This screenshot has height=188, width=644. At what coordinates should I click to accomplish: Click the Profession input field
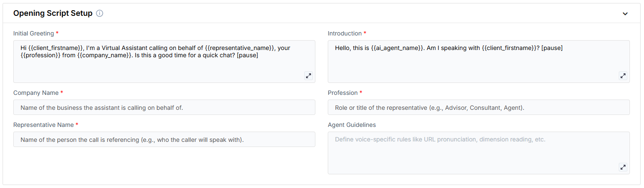[x=478, y=108]
